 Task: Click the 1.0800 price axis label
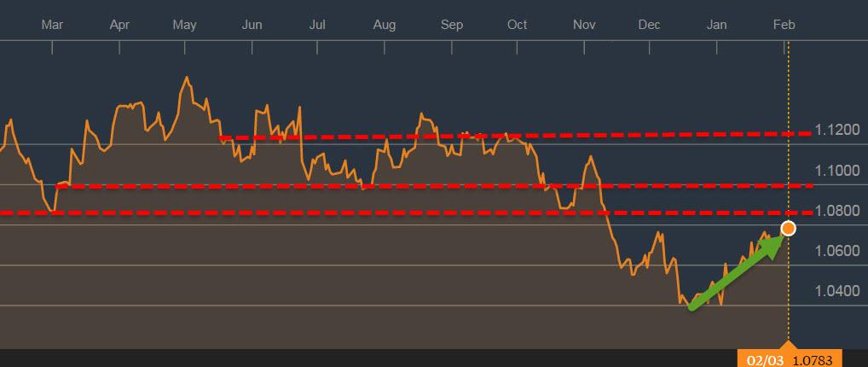coord(837,211)
